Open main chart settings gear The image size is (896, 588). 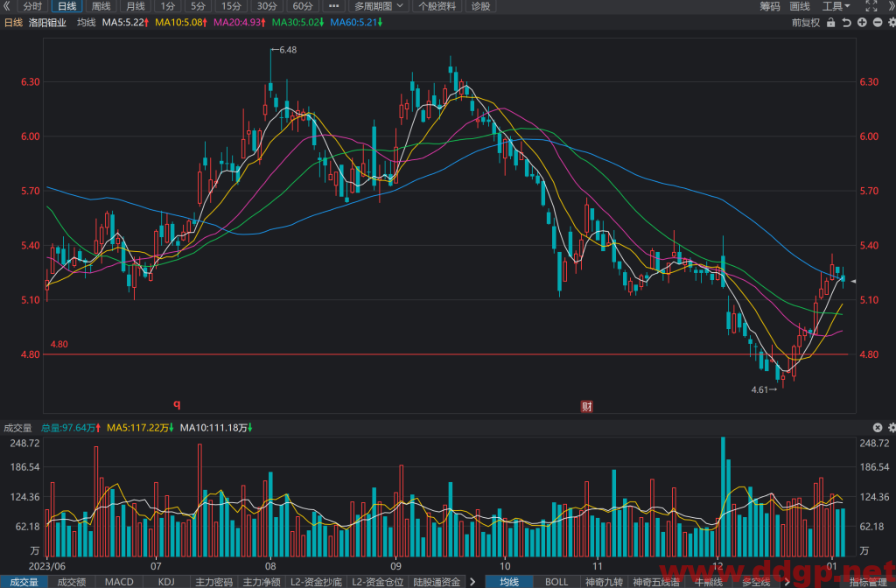[892, 23]
